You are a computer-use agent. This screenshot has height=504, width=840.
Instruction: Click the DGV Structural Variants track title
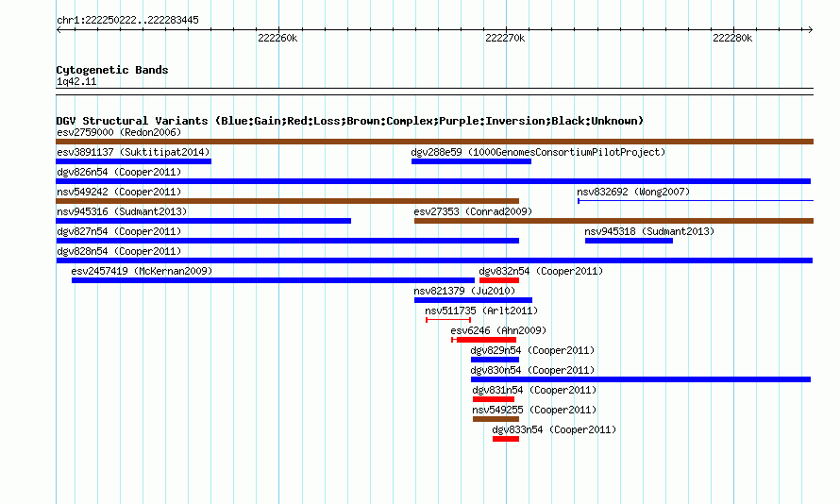coord(350,121)
